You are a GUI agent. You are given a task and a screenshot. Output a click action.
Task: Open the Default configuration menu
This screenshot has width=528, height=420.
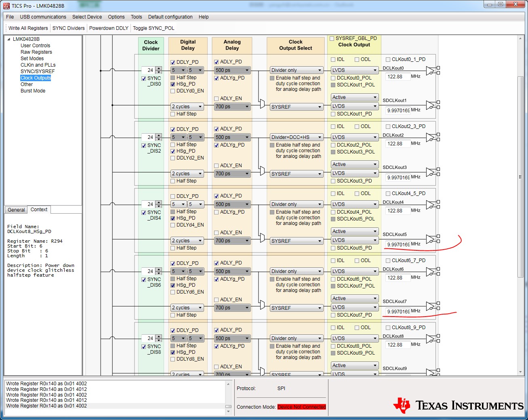(170, 17)
